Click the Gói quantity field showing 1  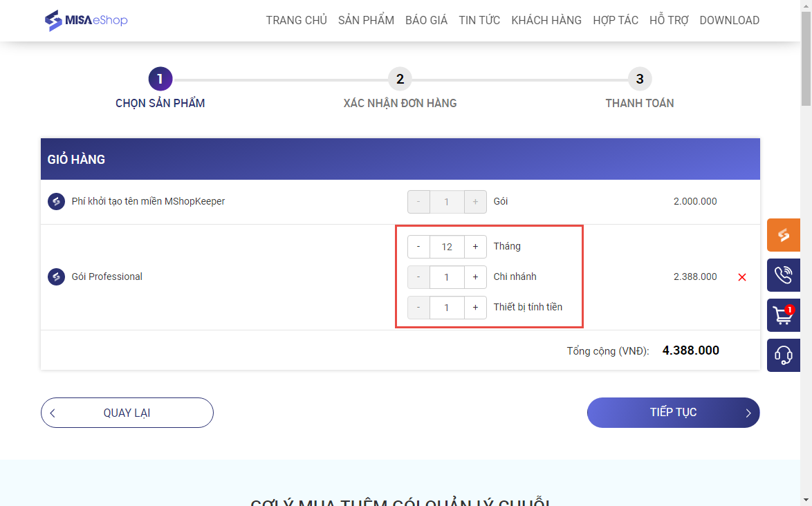click(447, 202)
